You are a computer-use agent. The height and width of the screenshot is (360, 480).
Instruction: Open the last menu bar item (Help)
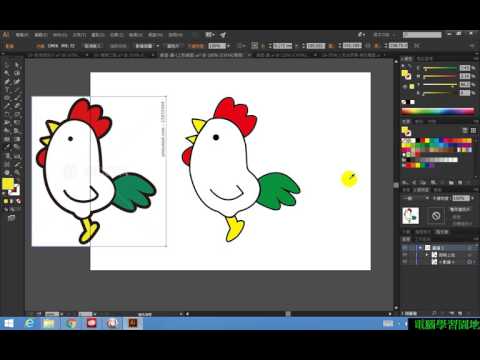coord(175,35)
